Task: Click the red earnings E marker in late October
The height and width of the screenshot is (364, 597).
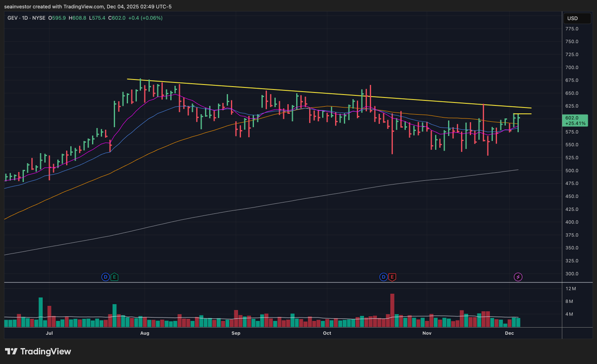Action: point(393,276)
